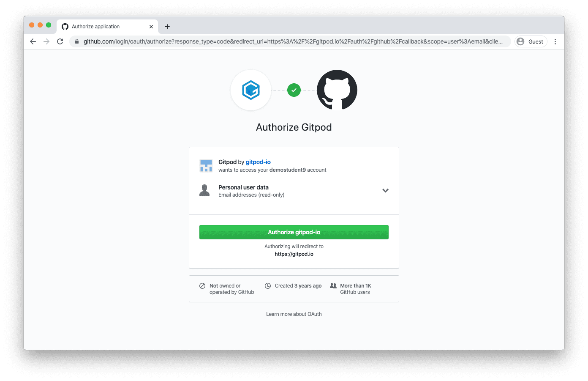Viewport: 588px width, 381px height.
Task: Click the browser forward arrow
Action: click(46, 41)
